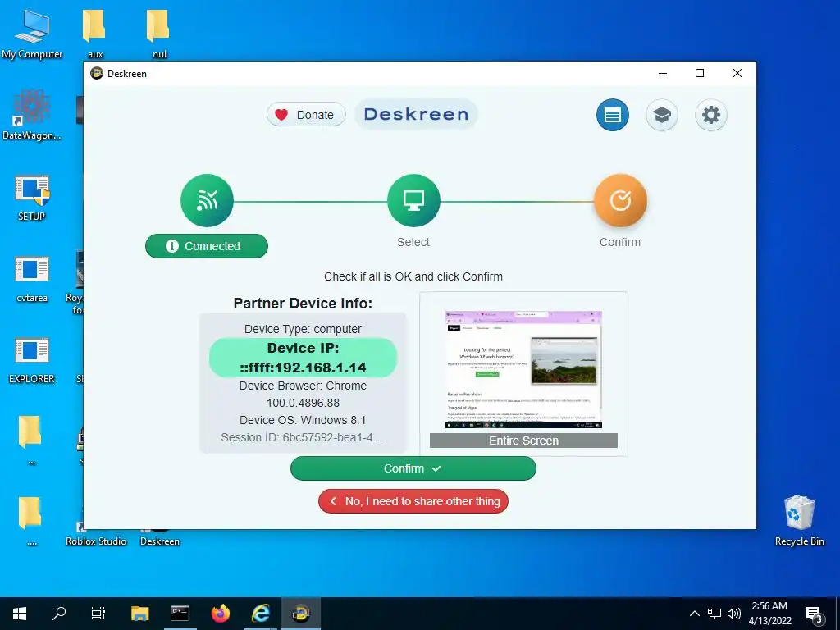This screenshot has width=840, height=630.
Task: Click the orange Confirm step icon
Action: point(620,200)
